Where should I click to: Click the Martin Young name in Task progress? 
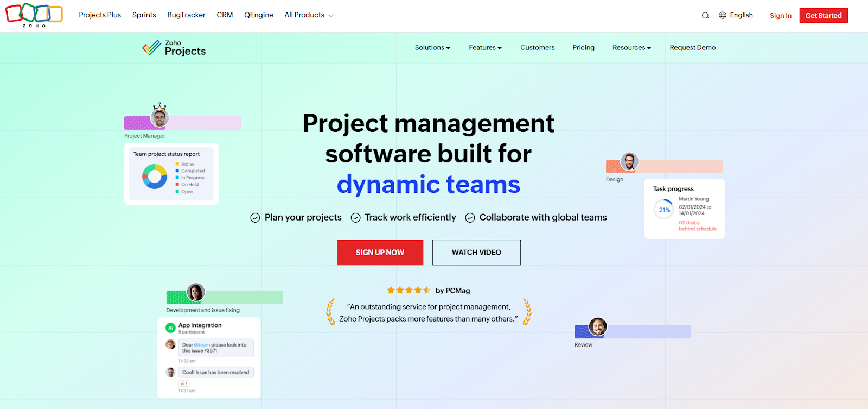(x=694, y=199)
